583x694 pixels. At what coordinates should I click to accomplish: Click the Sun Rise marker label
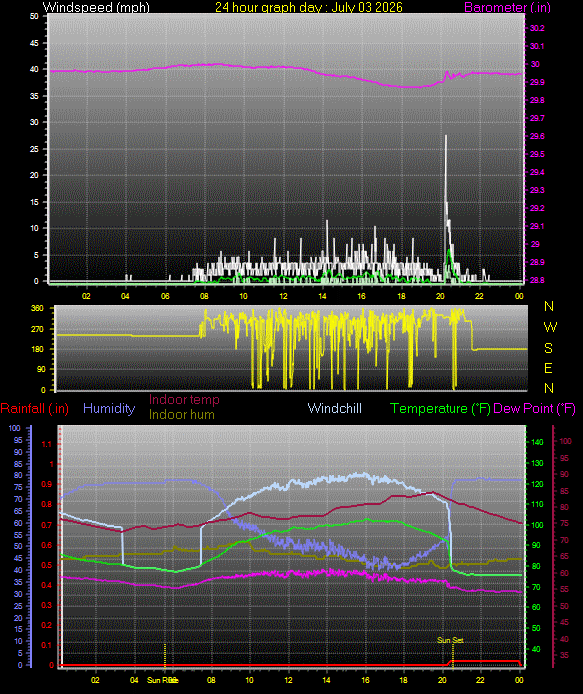(x=162, y=680)
